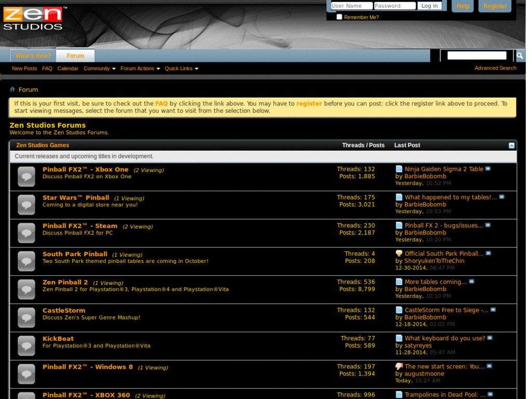Open the Advanced Search link
This screenshot has height=399, width=532.
click(x=495, y=68)
